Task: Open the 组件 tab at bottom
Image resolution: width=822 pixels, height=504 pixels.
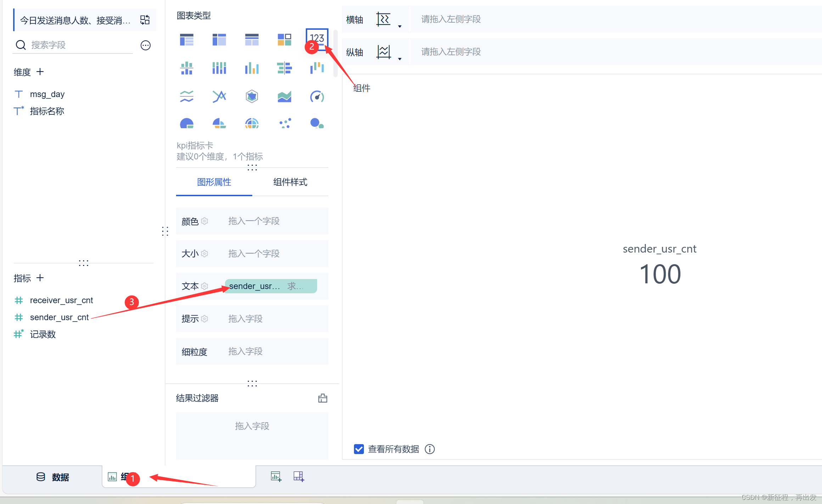Action: [x=179, y=477]
